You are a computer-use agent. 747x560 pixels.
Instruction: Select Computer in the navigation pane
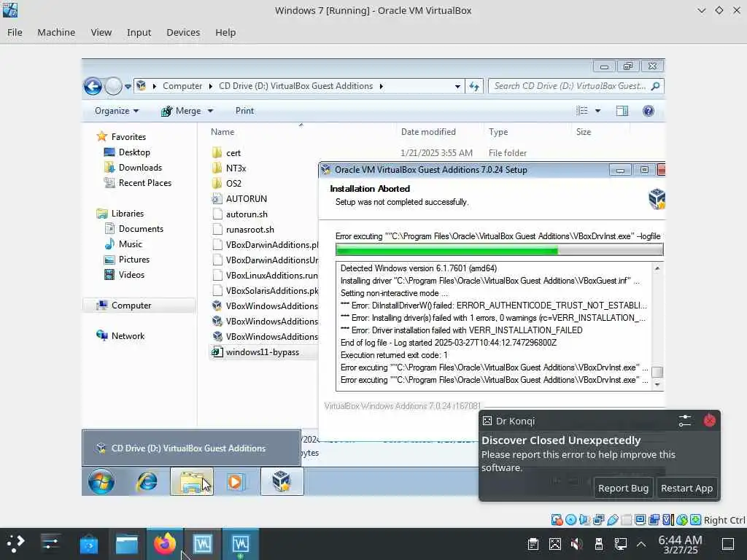click(131, 306)
